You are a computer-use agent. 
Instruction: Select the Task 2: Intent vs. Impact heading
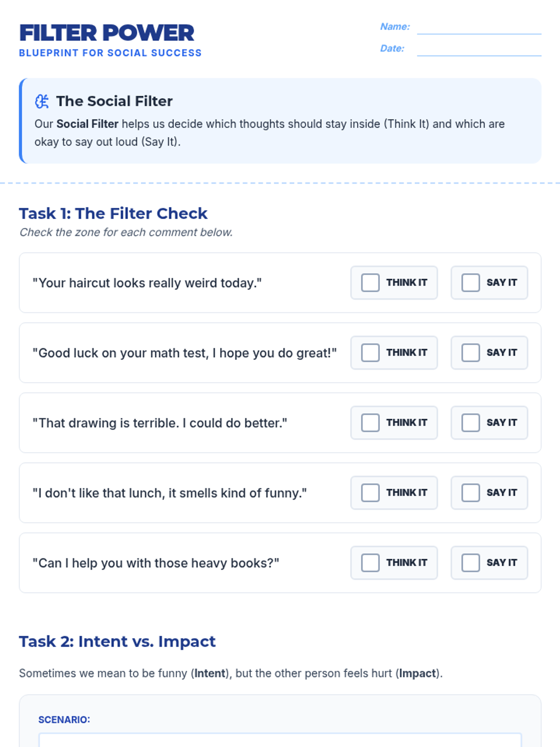point(117,641)
